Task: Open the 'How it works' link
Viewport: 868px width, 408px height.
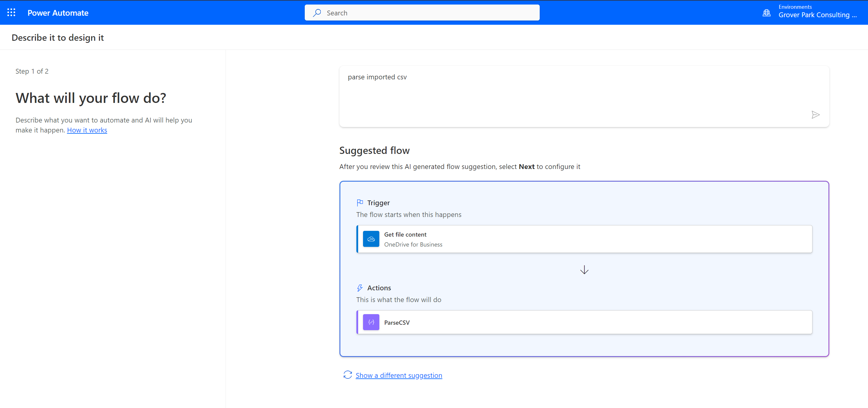Action: tap(87, 130)
